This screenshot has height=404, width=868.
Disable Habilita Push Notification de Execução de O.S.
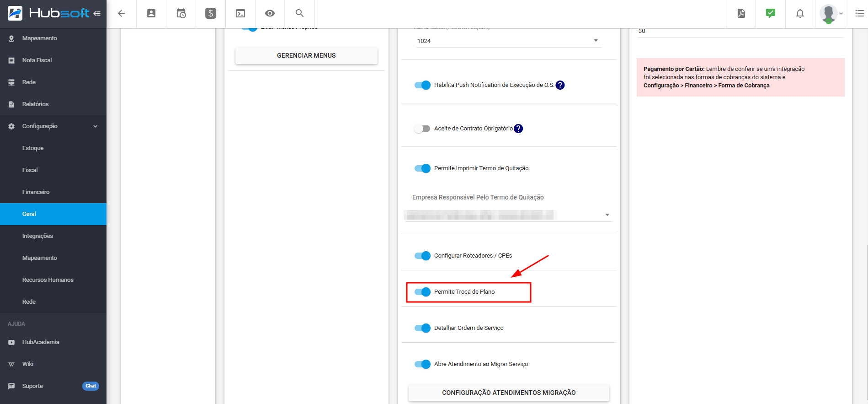422,85
